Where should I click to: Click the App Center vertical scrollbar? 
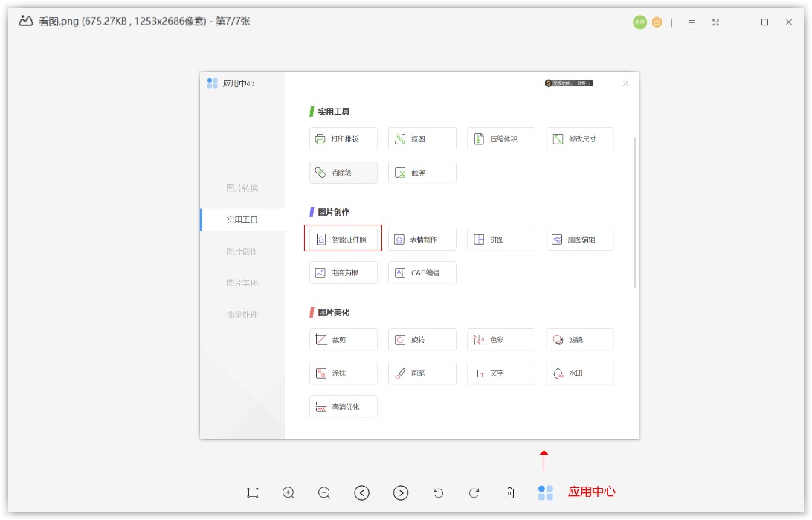634,212
